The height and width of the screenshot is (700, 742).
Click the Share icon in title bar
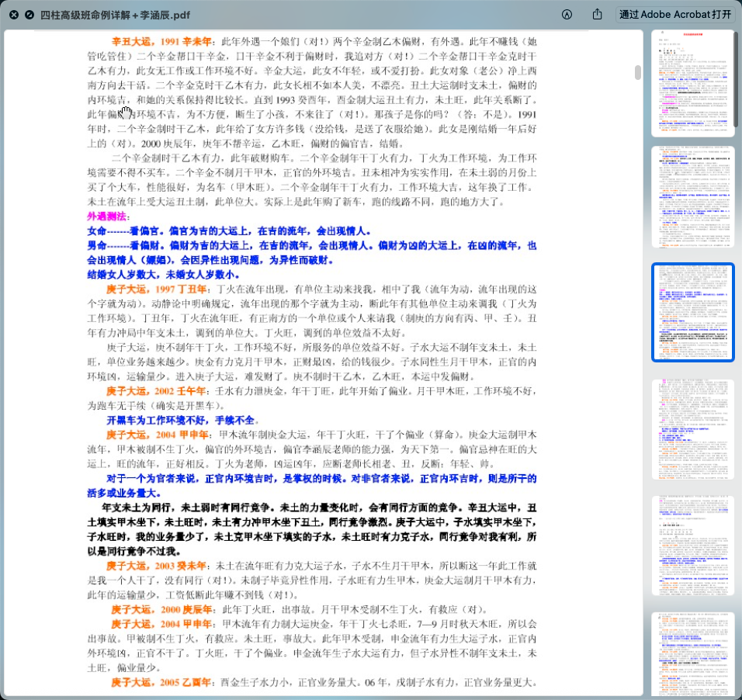(597, 15)
